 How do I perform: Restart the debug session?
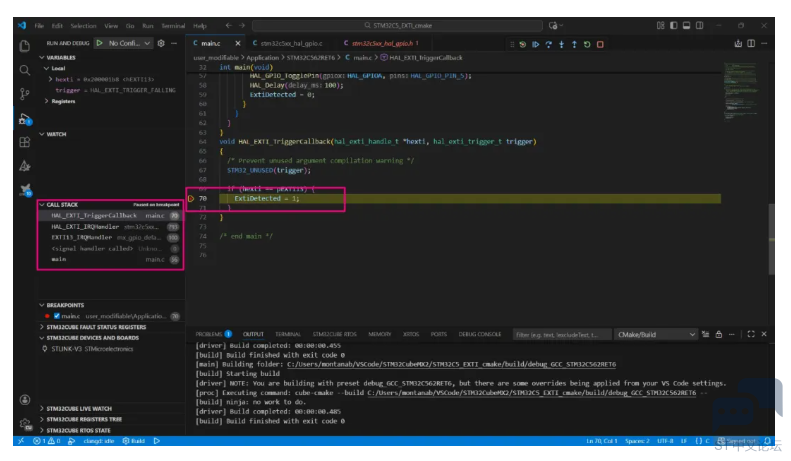[587, 44]
